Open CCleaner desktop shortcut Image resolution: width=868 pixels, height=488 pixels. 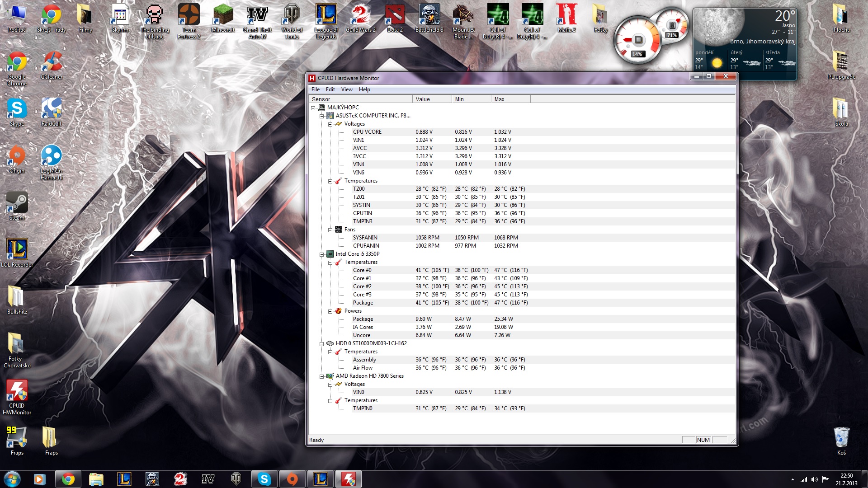click(52, 66)
